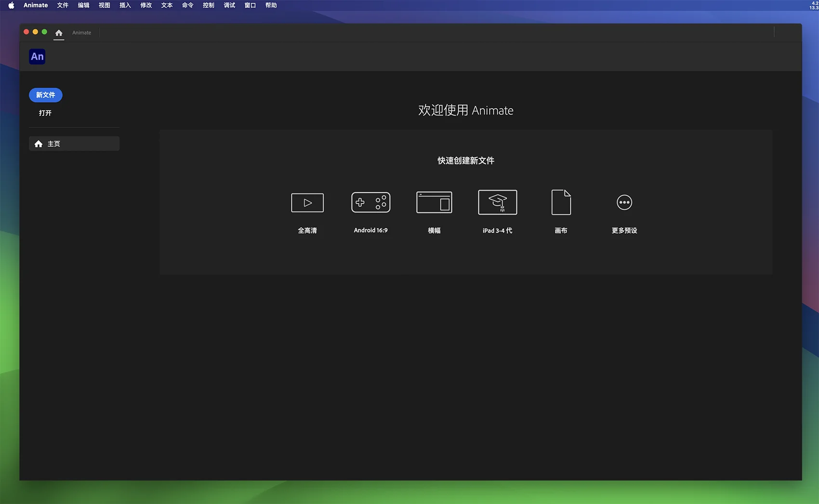The image size is (819, 504).
Task: Click the home icon in the title bar
Action: 59,33
